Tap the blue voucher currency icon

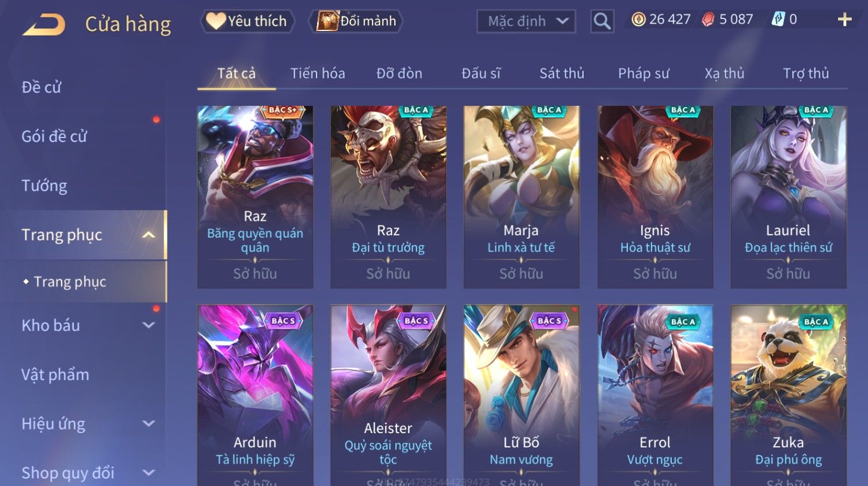[778, 20]
